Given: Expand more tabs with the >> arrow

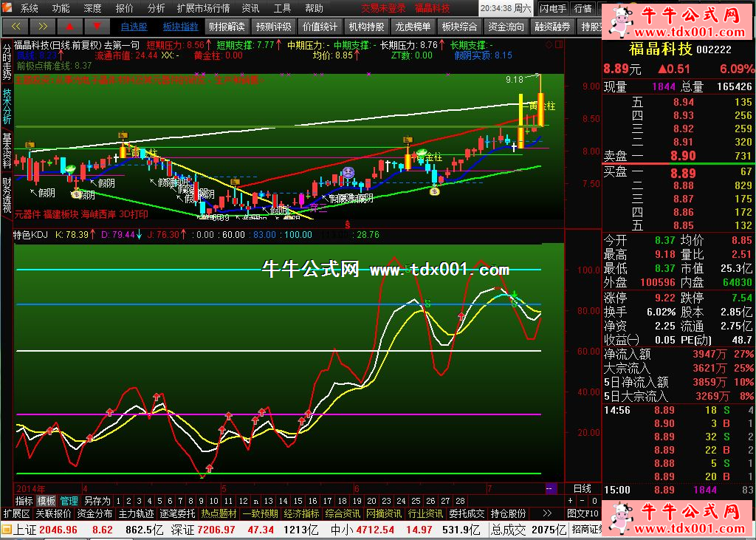Looking at the screenshot, I should [x=547, y=513].
